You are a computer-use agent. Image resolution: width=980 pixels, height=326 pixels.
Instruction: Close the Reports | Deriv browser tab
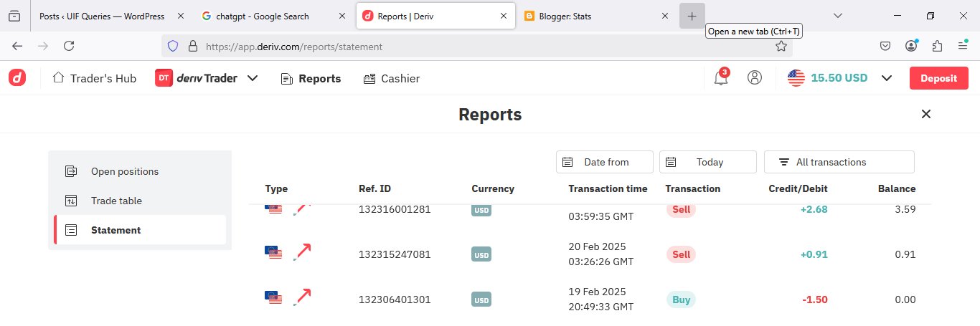504,16
